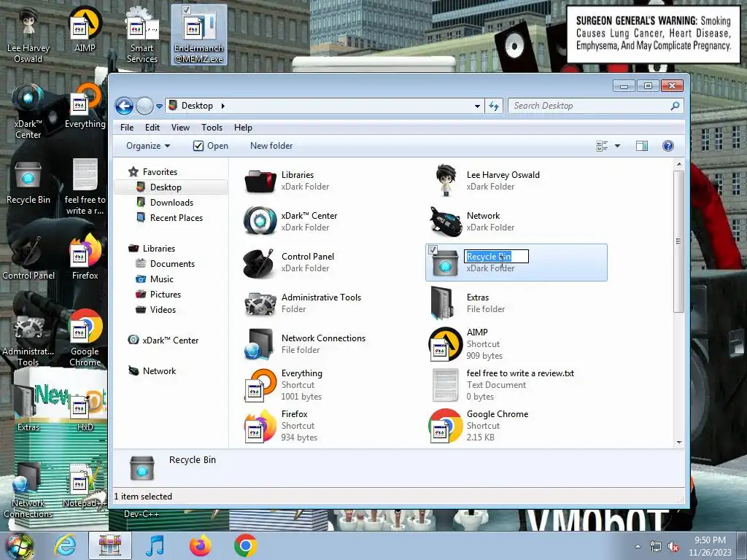The height and width of the screenshot is (560, 747).
Task: Toggle checkbox on Endermanch@MEMZ.exe desktop icon
Action: point(186,9)
